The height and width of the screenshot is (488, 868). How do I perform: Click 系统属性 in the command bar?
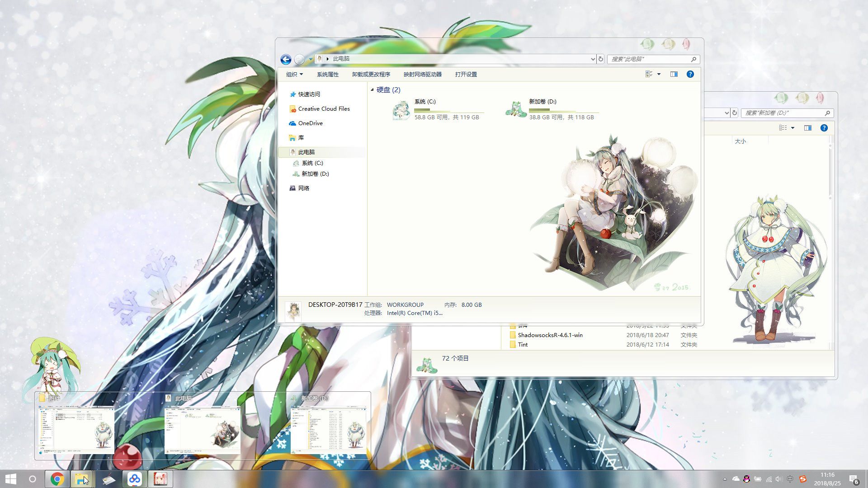click(327, 74)
